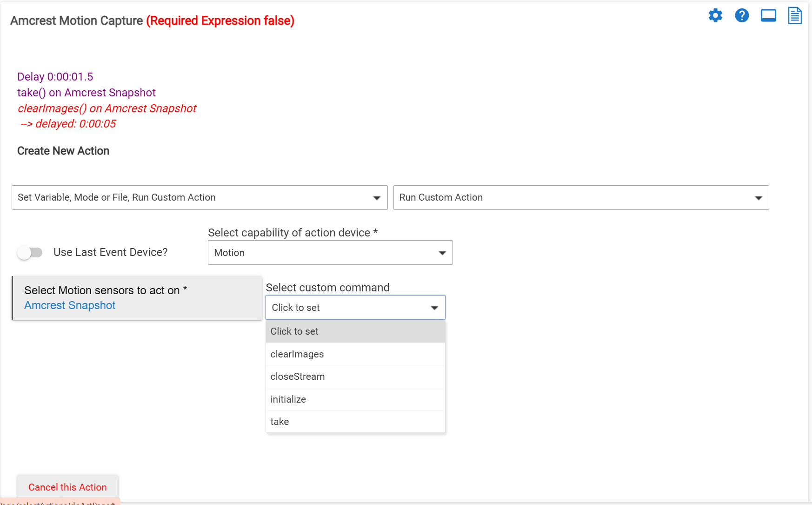Open the Run Custom Action dropdown
Viewport: 812px width, 505px height.
581,197
